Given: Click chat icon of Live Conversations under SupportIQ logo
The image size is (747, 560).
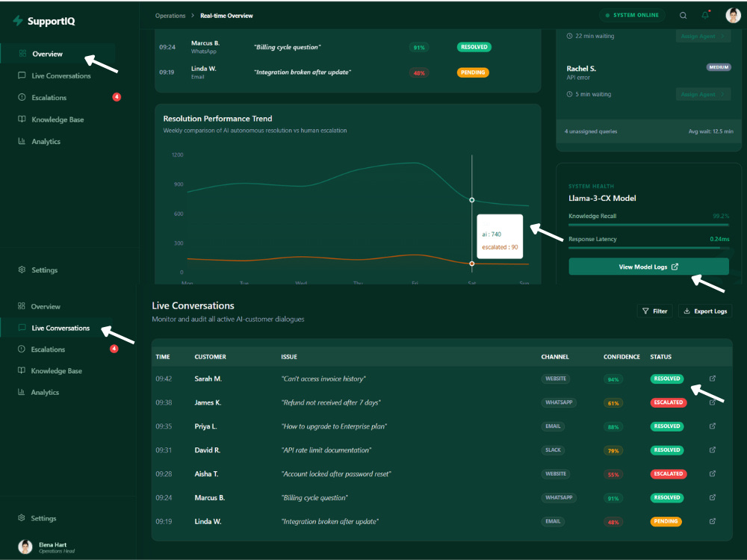Looking at the screenshot, I should coord(22,75).
